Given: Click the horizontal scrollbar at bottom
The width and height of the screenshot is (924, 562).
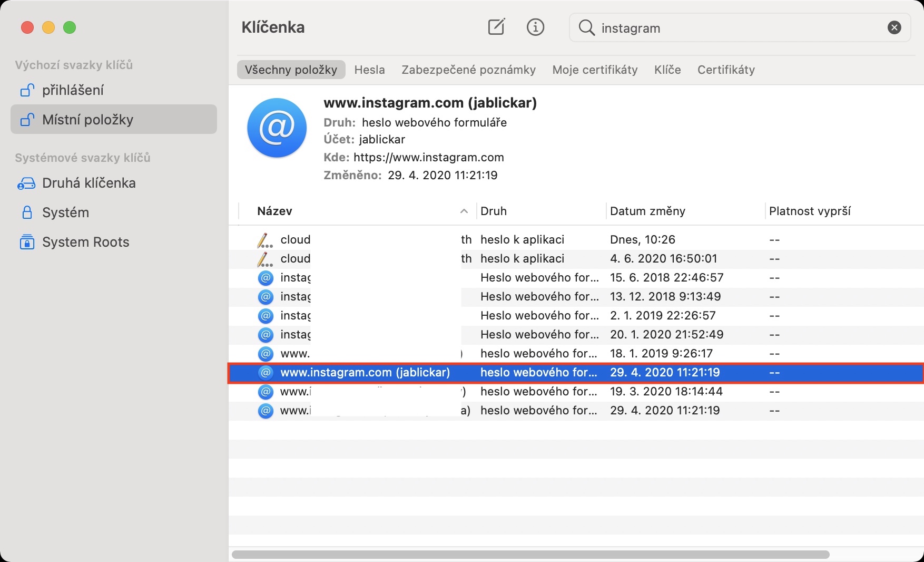Looking at the screenshot, I should [x=530, y=555].
